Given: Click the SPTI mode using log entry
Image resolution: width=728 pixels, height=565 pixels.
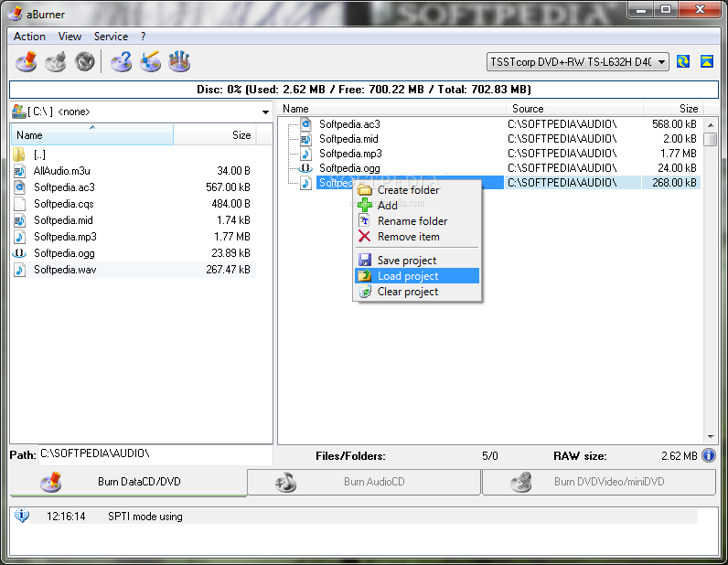Looking at the screenshot, I should coord(363,517).
